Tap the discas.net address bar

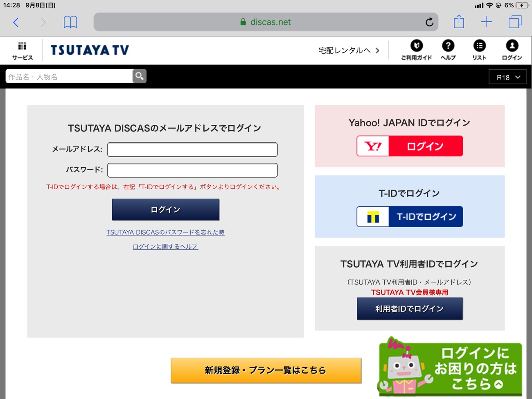(x=266, y=22)
